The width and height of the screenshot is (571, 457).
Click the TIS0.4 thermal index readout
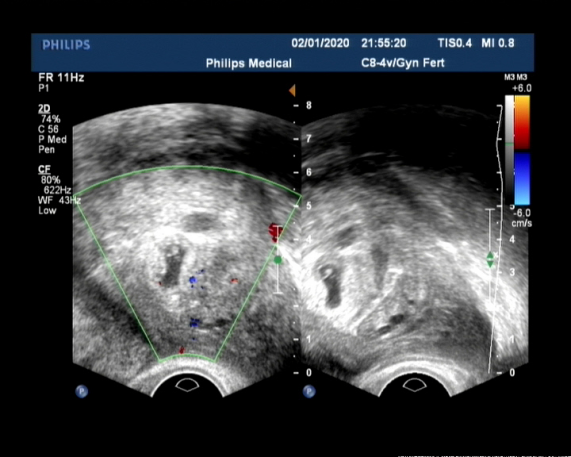click(x=454, y=43)
